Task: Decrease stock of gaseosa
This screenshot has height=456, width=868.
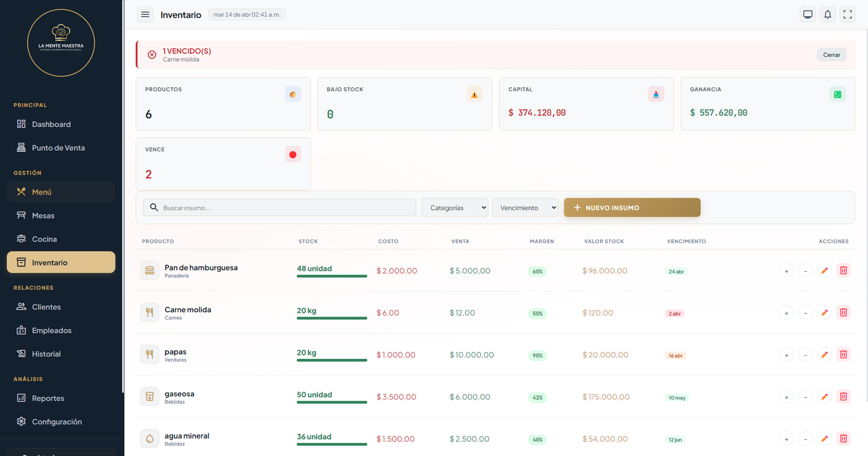Action: point(806,397)
